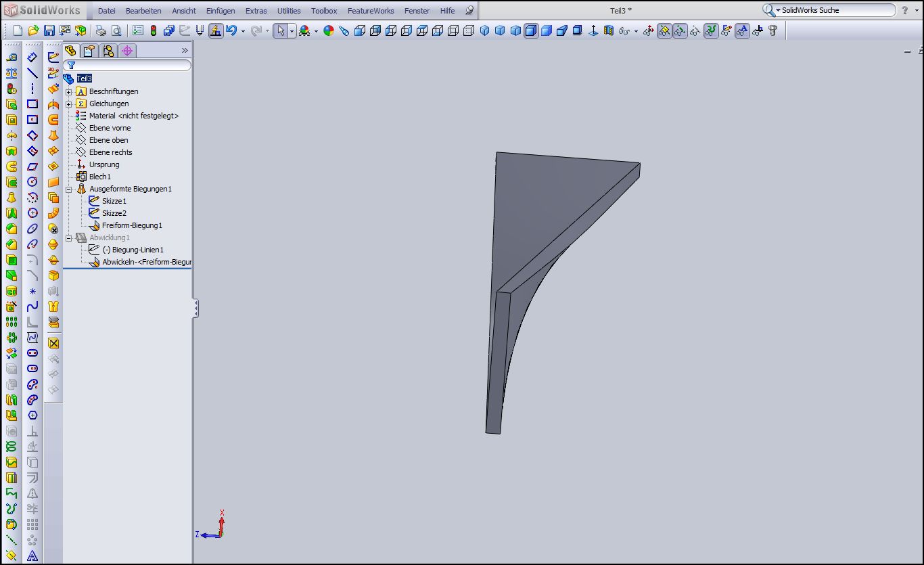924x565 pixels.
Task: Open the Einfügen menu
Action: click(x=221, y=11)
